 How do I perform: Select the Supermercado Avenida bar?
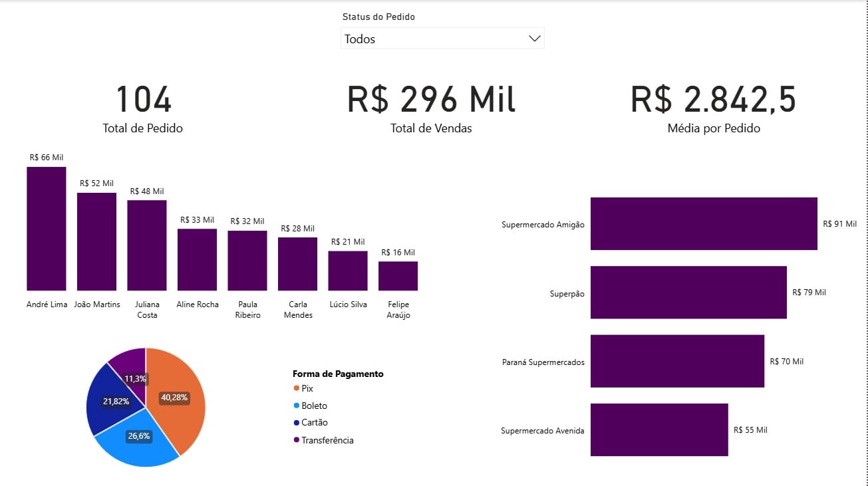click(x=658, y=429)
